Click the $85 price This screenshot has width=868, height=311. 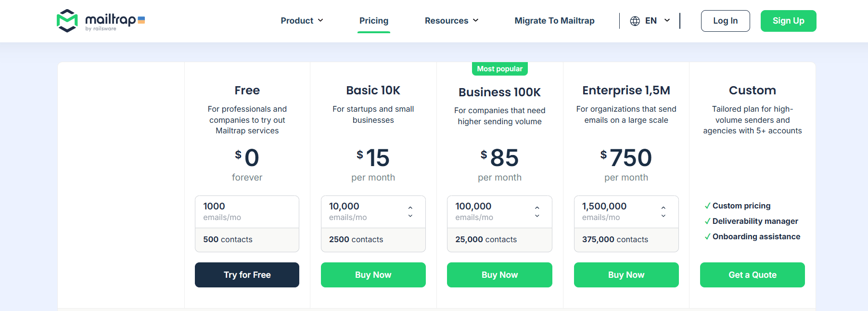(x=499, y=158)
